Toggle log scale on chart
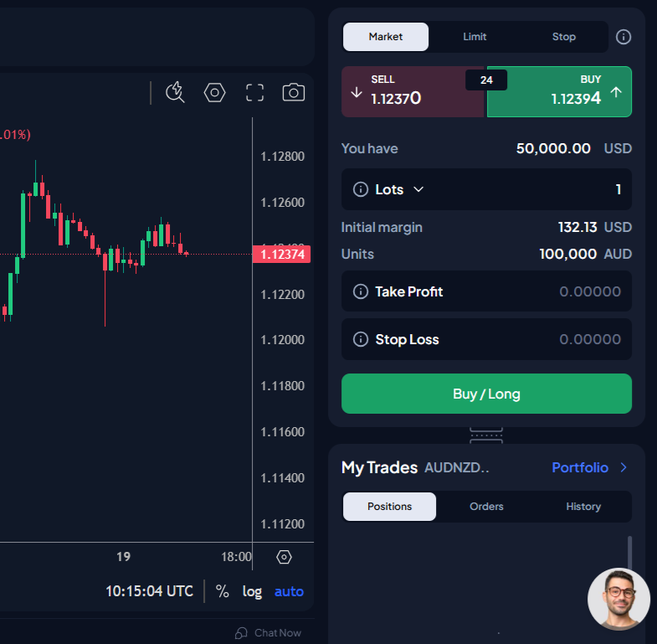Image resolution: width=657 pixels, height=644 pixels. click(x=252, y=591)
